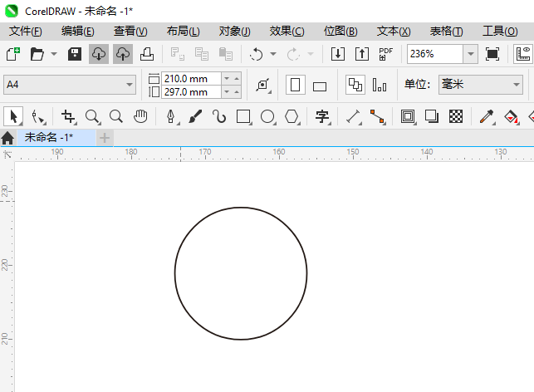Open the 表格(T) menu
This screenshot has width=534, height=392.
tap(447, 32)
